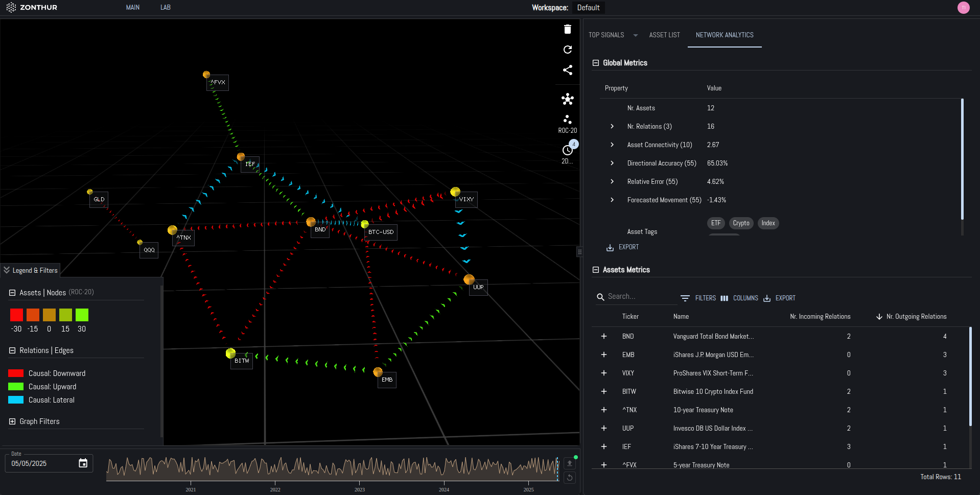980x495 pixels.
Task: Open the LAB menu
Action: (165, 8)
